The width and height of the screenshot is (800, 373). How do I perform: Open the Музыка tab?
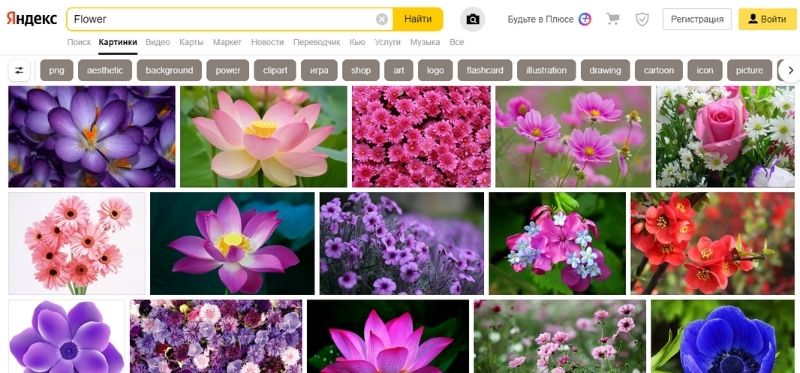pyautogui.click(x=425, y=42)
